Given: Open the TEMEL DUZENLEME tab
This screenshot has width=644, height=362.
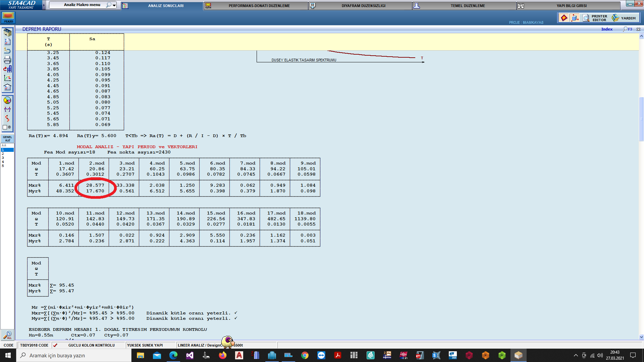Looking at the screenshot, I should click(x=468, y=6).
